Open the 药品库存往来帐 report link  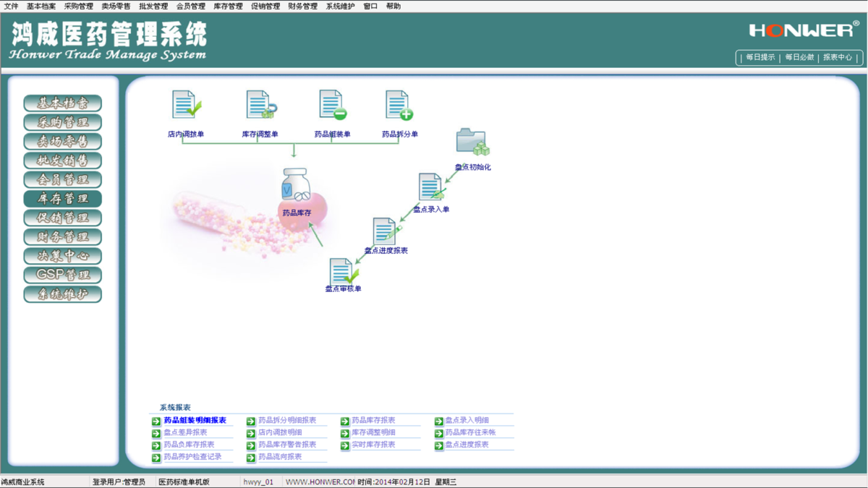[x=470, y=432]
